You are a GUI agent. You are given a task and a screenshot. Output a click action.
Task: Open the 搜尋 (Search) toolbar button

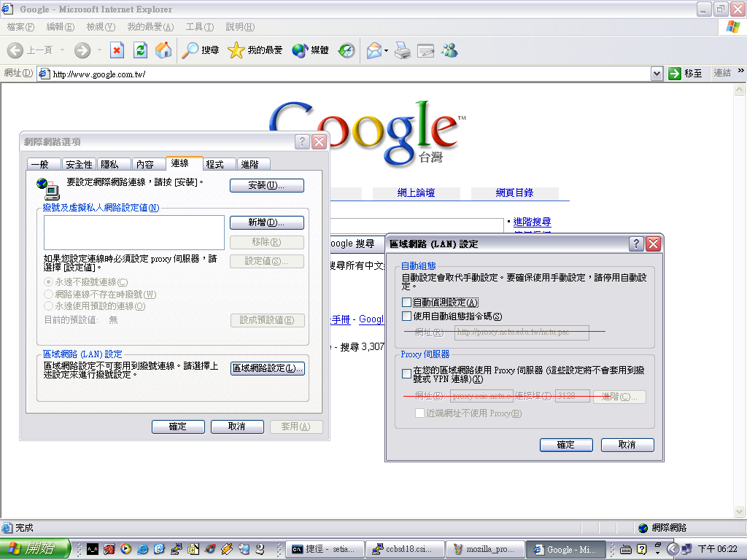(x=201, y=50)
